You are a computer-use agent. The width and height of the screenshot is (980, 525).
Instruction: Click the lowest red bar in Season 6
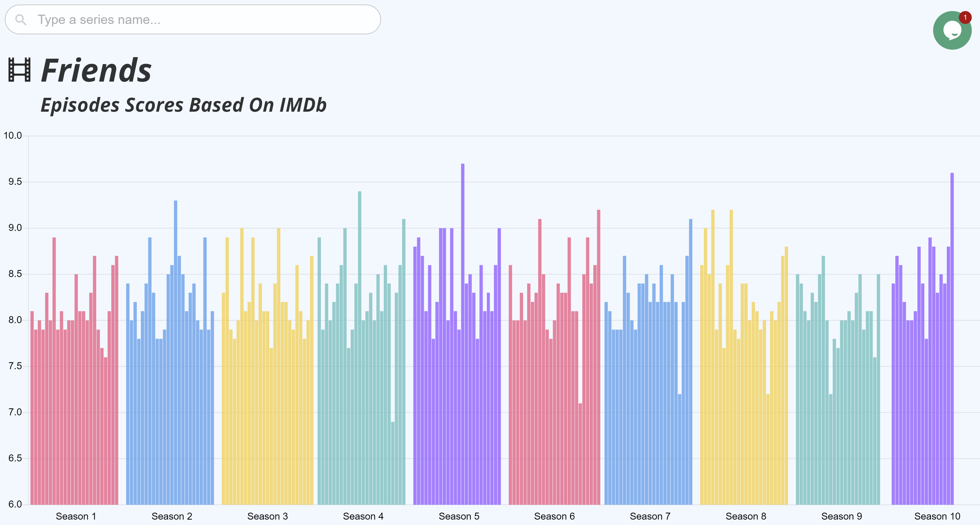click(x=580, y=454)
